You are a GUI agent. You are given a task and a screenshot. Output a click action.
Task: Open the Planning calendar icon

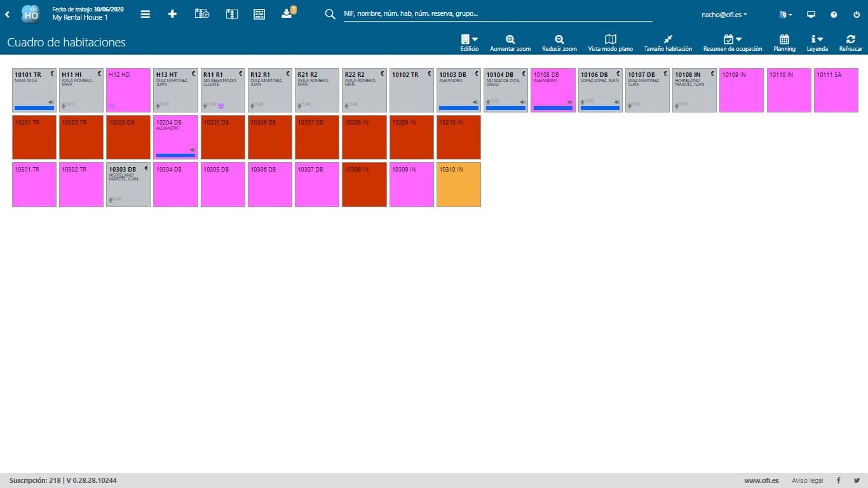(x=784, y=39)
